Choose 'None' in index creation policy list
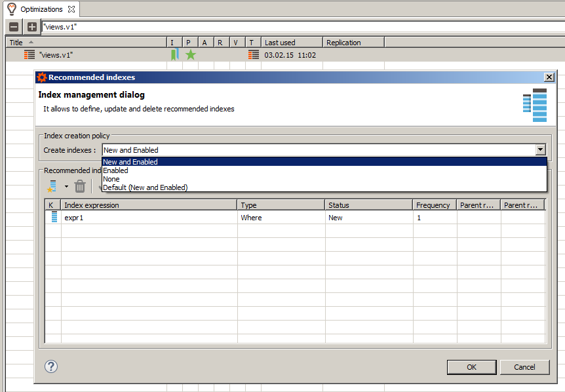 pos(111,179)
